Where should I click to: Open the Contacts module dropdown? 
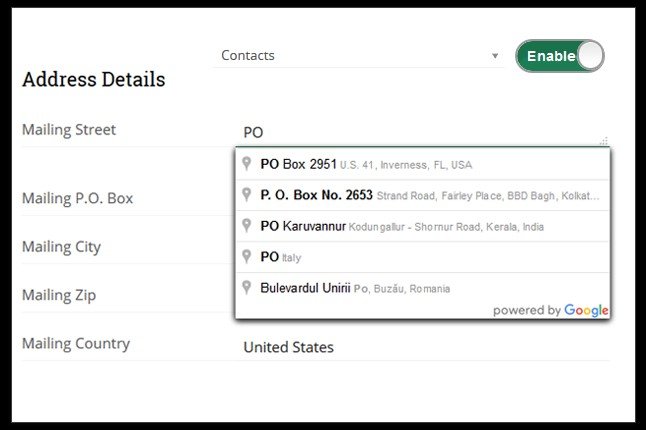pos(359,56)
